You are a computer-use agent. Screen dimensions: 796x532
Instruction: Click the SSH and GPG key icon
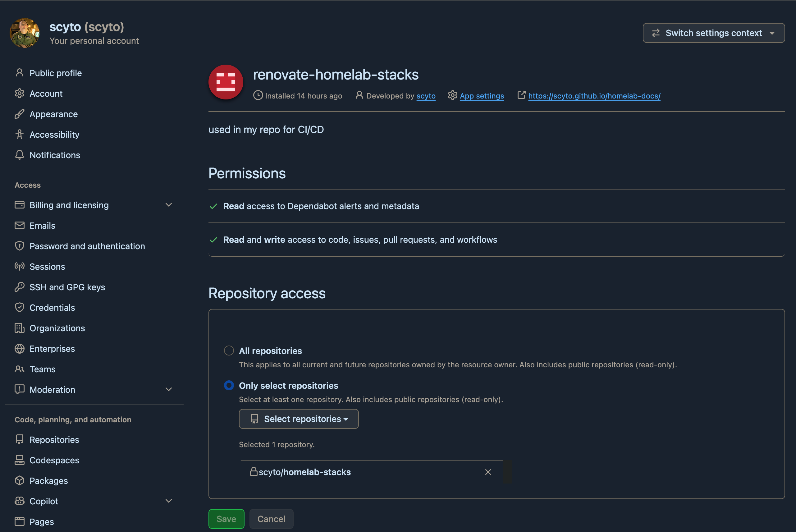(19, 287)
